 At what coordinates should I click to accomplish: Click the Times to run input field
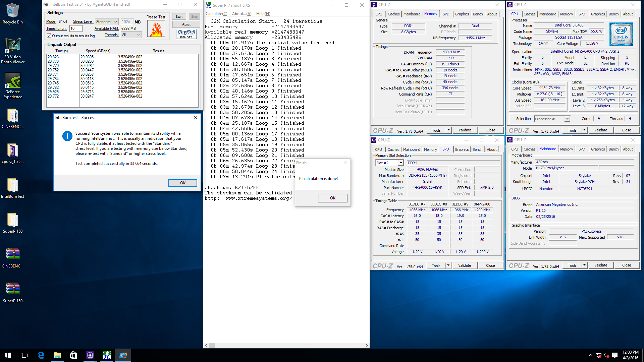tap(75, 28)
